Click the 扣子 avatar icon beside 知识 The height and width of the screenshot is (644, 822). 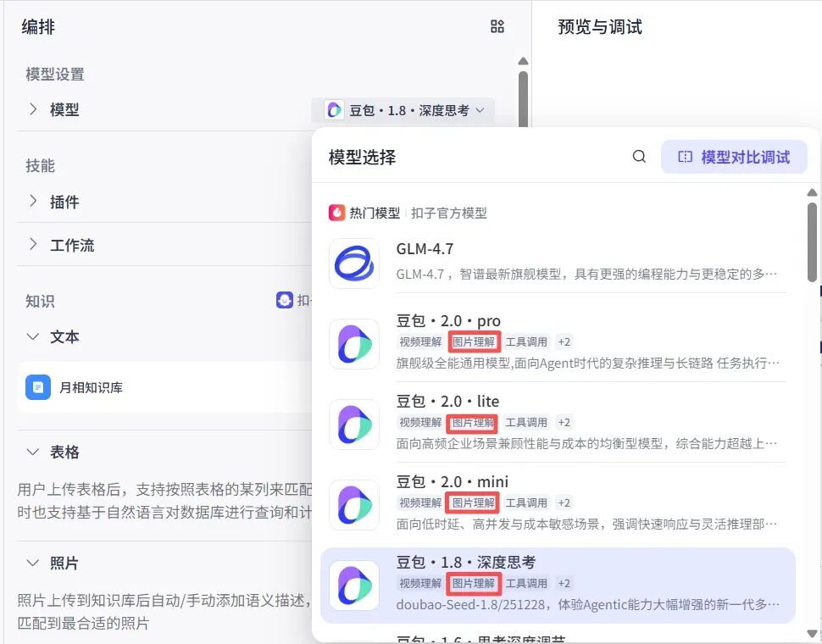point(284,300)
